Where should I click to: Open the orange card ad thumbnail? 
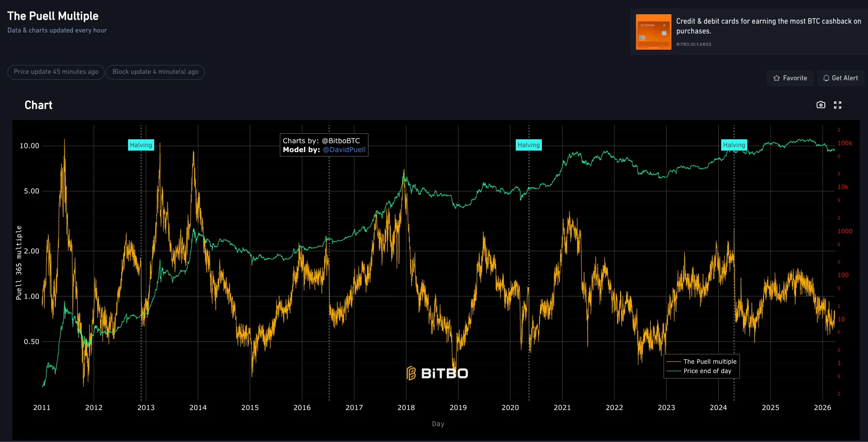click(x=653, y=32)
